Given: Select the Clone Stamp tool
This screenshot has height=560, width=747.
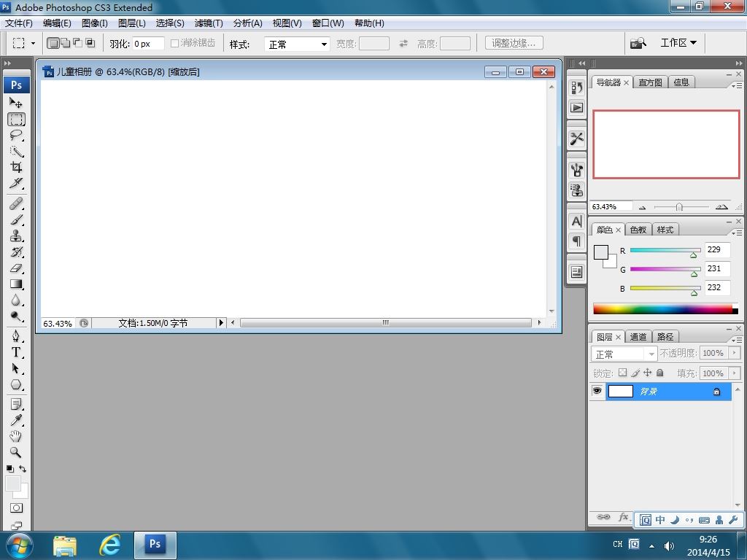Looking at the screenshot, I should pos(16,236).
